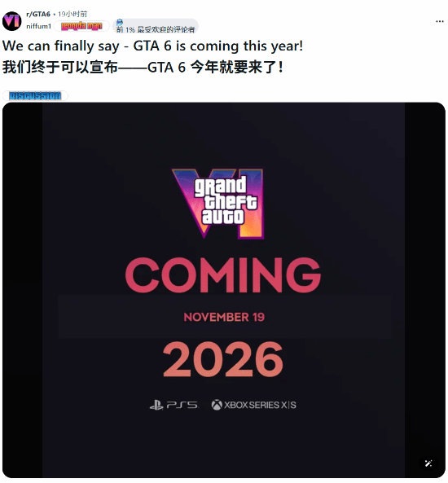Click the top 1% commenter badge icon
Screen dimensions: 448x483
pos(120,23)
